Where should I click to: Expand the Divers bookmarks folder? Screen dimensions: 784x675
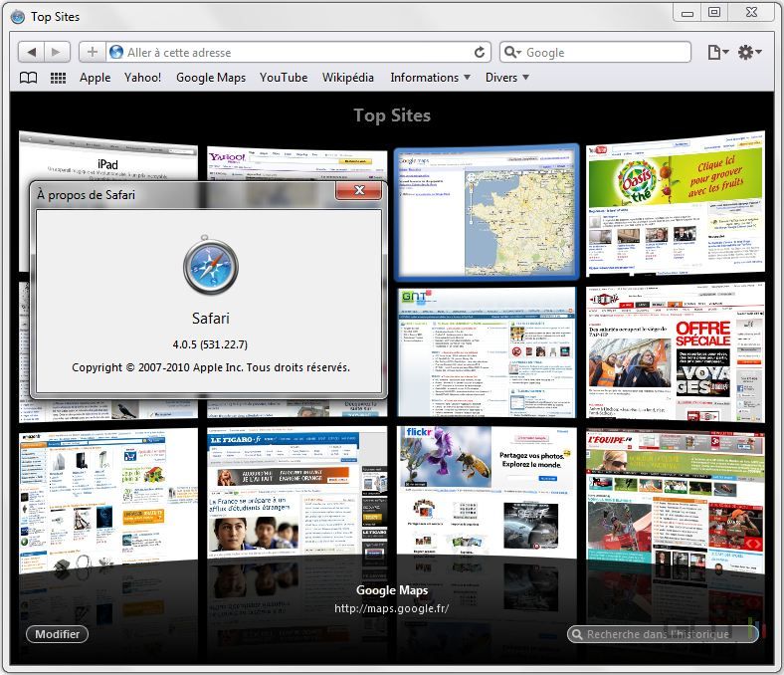click(507, 78)
